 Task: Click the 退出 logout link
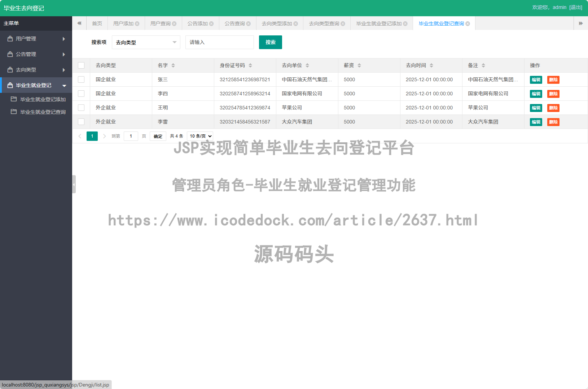[x=575, y=7]
